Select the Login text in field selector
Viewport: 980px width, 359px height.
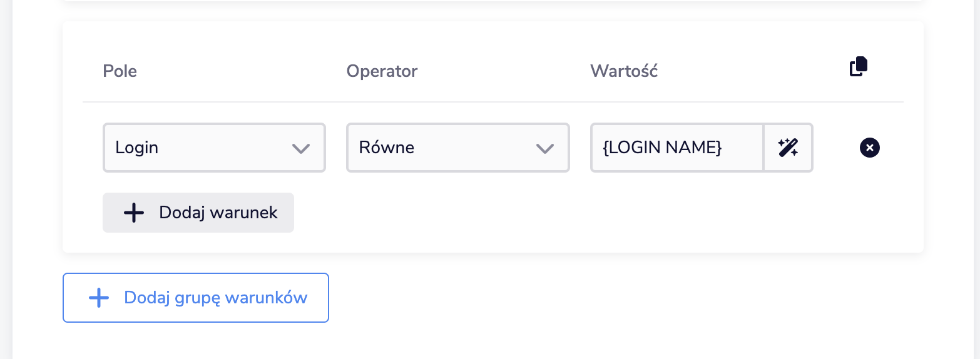point(137,149)
